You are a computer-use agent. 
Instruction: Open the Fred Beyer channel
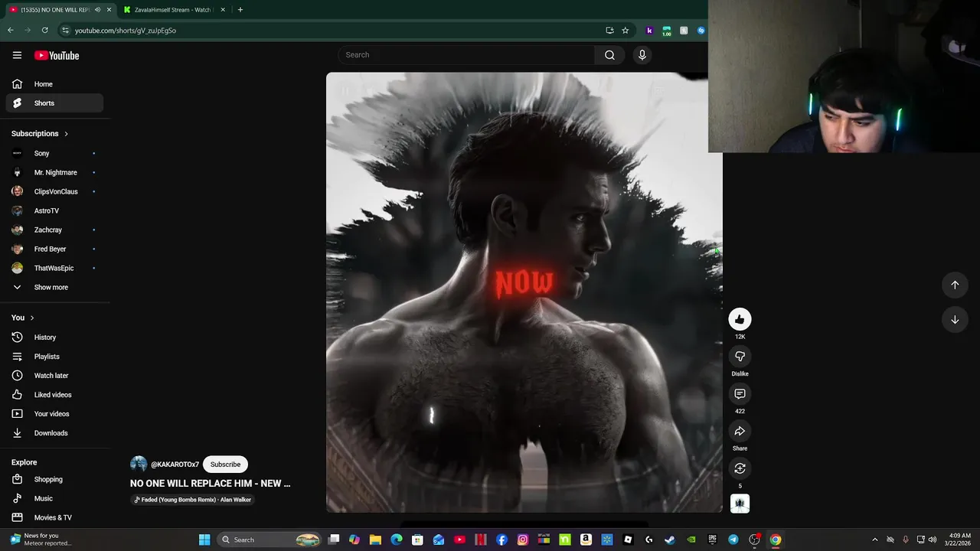tap(54, 249)
